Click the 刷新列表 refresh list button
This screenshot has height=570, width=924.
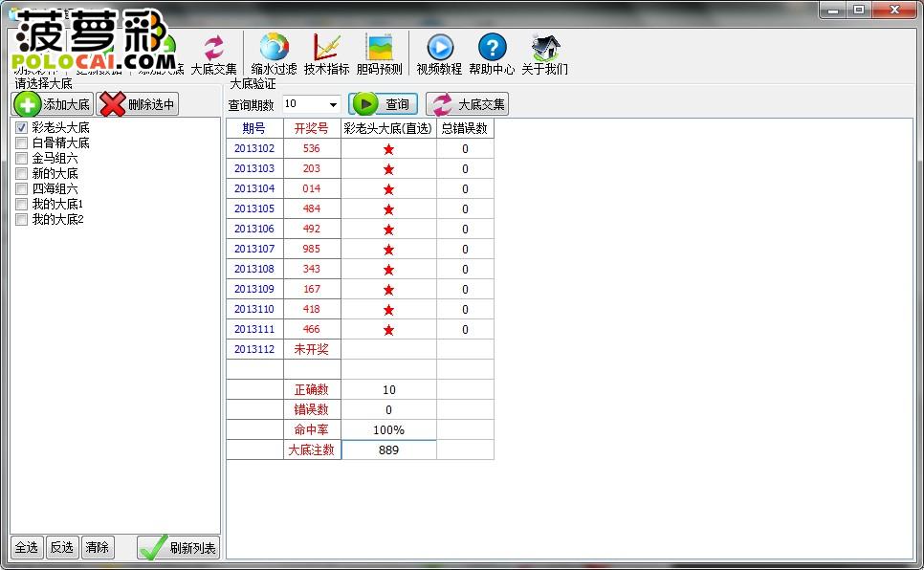tap(179, 548)
